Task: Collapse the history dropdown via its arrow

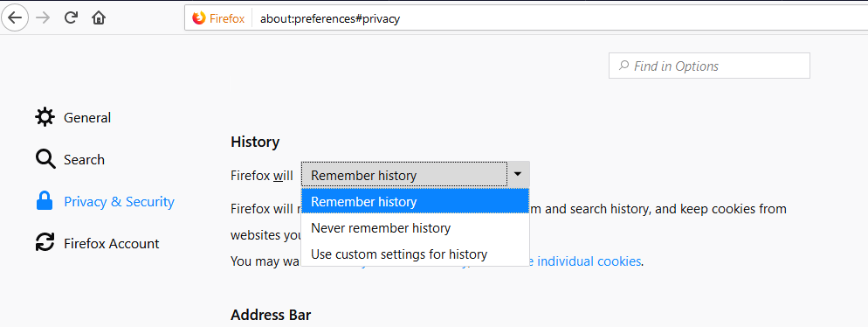Action: click(x=518, y=174)
